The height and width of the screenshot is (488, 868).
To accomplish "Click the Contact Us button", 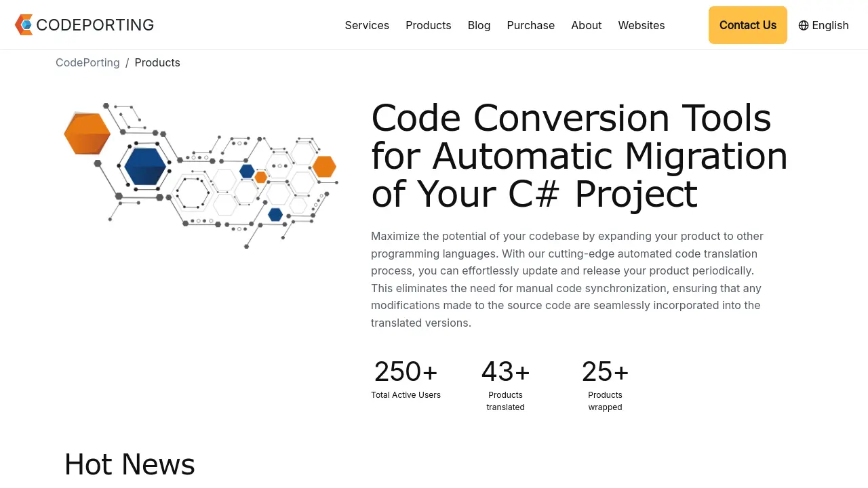I will [748, 25].
